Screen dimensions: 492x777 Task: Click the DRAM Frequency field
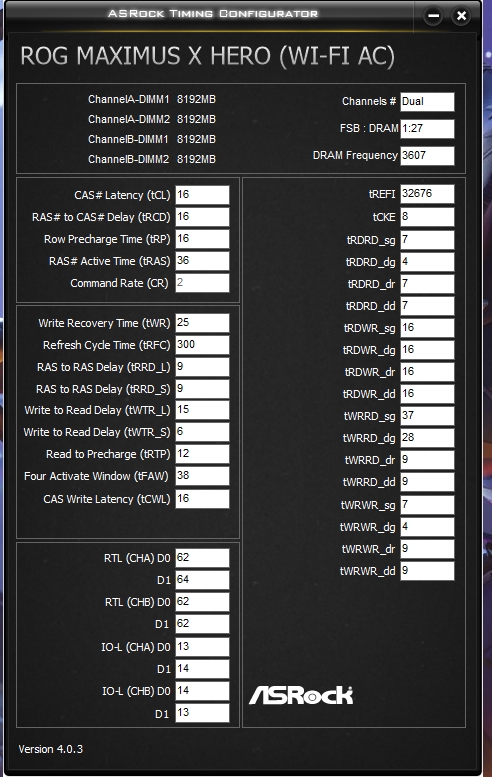point(427,156)
